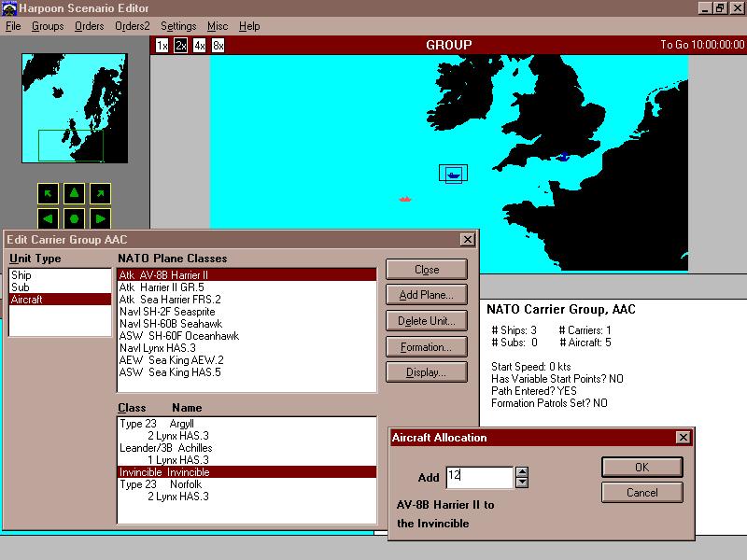Screen dimensions: 747x560
Task: Pan map left with green arrow
Action: click(x=49, y=218)
